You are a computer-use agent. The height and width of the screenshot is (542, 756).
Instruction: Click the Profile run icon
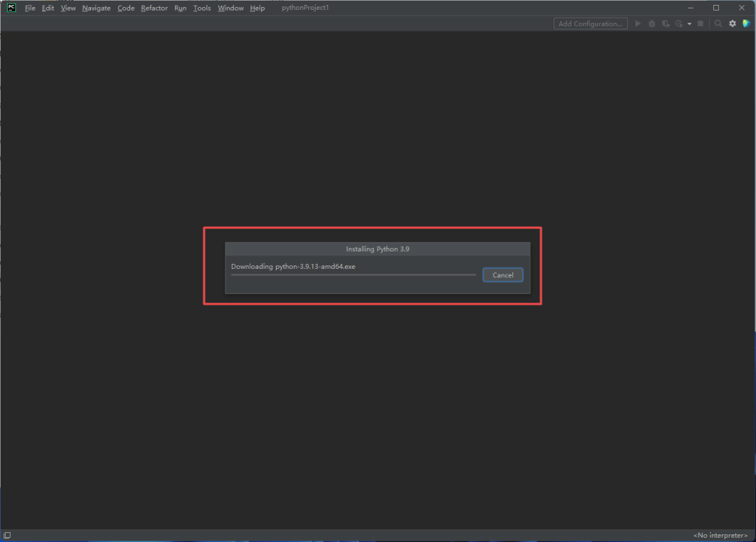coord(678,24)
